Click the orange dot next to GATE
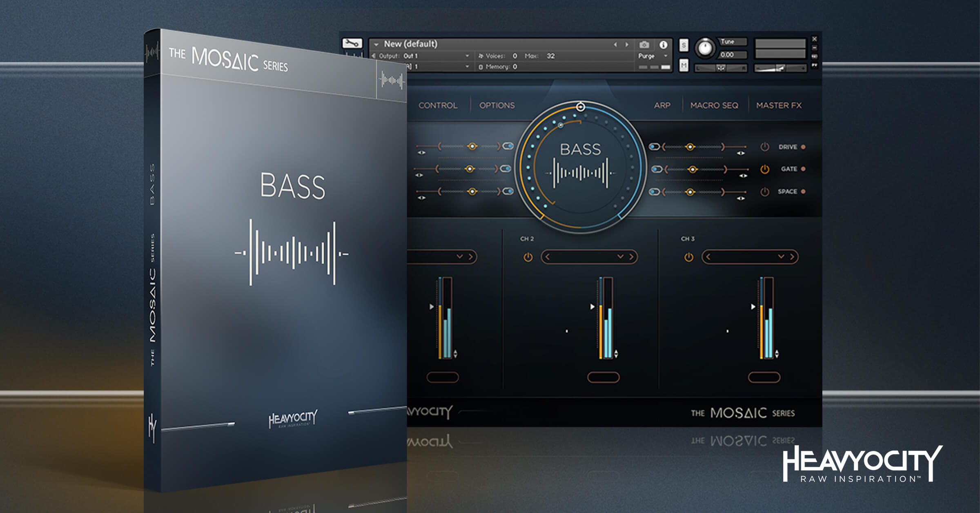The width and height of the screenshot is (980, 513). [x=803, y=169]
